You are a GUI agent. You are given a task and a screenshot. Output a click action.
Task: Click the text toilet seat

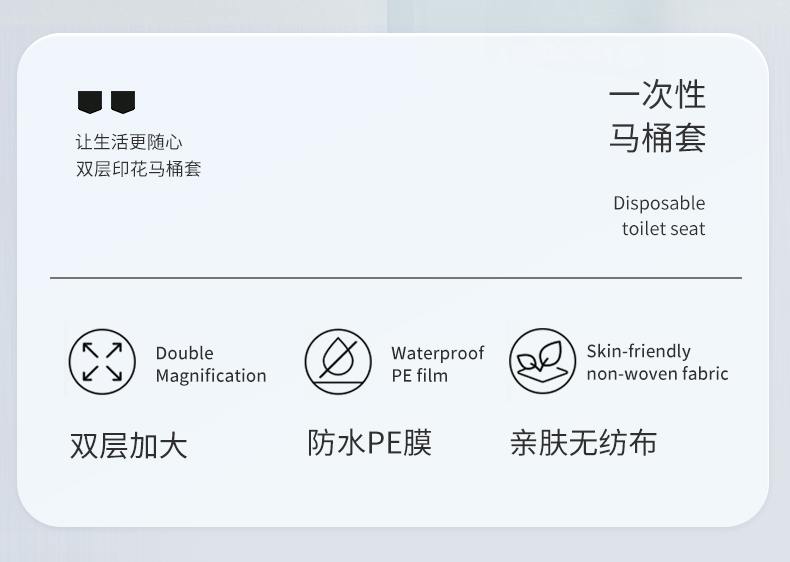click(663, 229)
